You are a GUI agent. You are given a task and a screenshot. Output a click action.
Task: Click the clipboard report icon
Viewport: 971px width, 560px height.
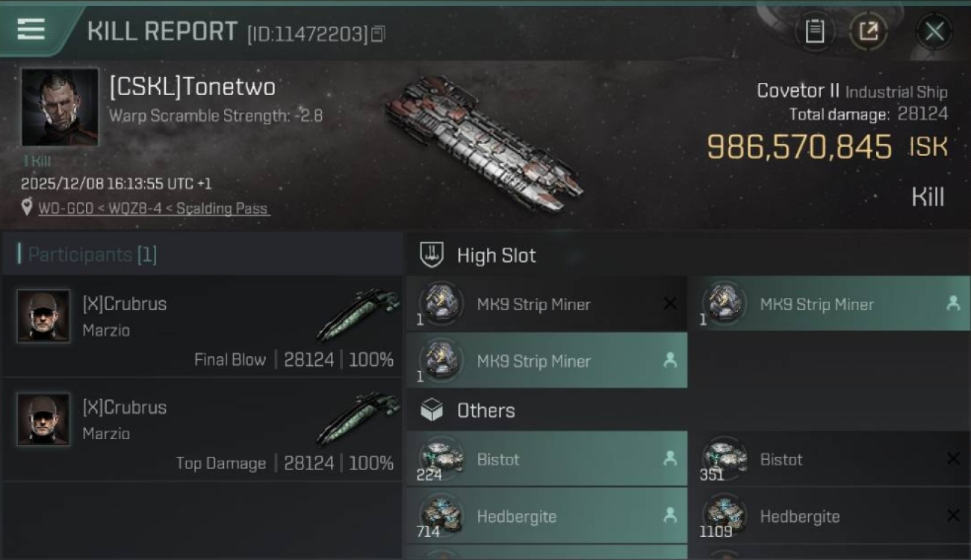pyautogui.click(x=814, y=31)
